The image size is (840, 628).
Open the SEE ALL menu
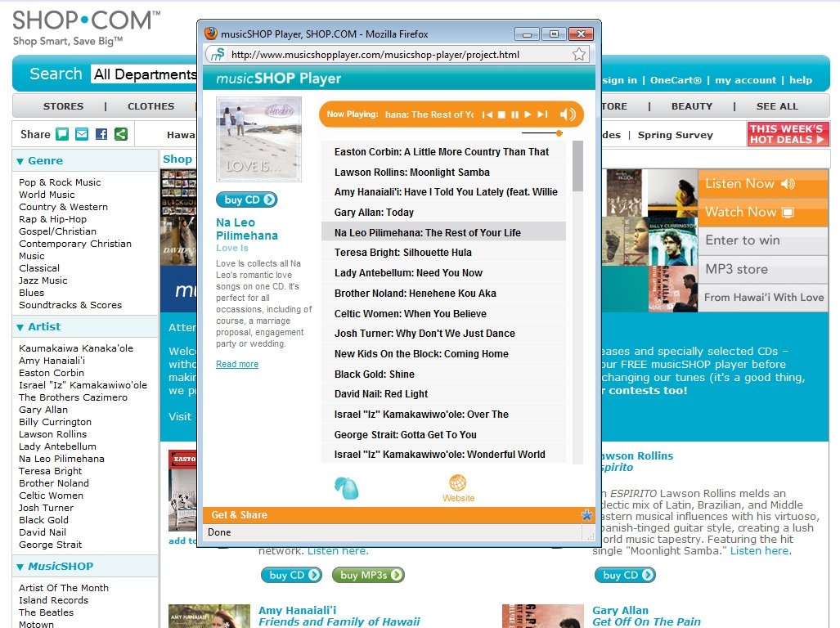point(777,106)
